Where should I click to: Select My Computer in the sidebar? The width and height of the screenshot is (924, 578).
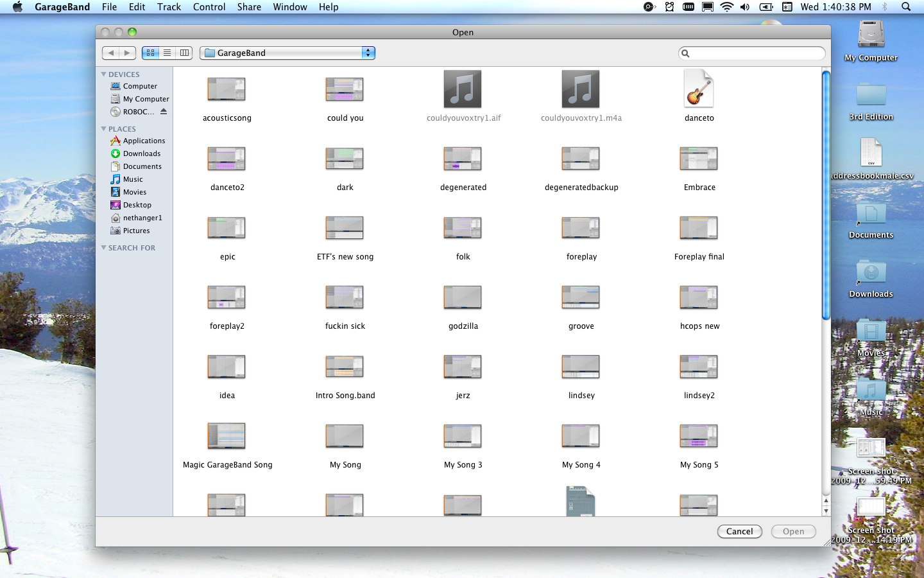139,99
